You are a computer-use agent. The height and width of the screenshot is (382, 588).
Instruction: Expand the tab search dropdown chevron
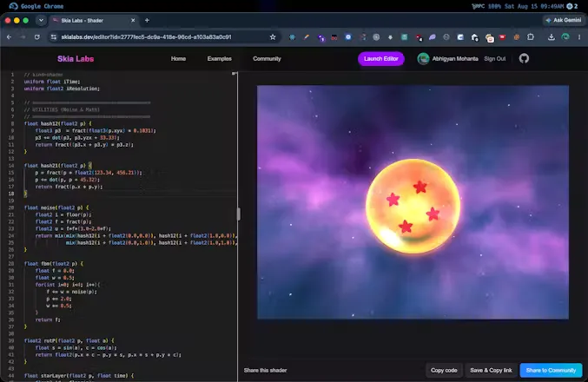pyautogui.click(x=41, y=20)
